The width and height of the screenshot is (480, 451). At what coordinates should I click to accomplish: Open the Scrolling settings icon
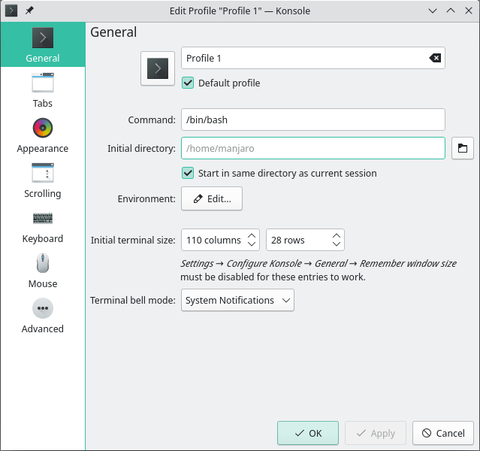(x=43, y=173)
